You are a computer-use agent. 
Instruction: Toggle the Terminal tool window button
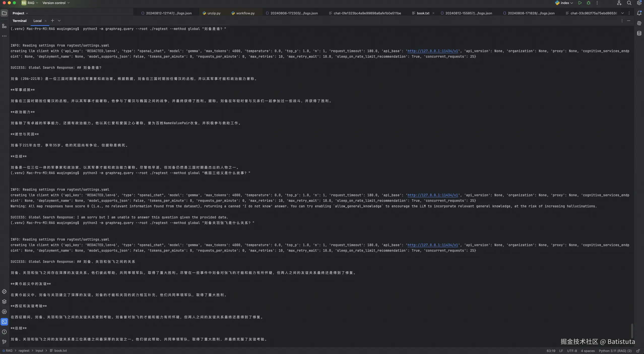point(4,322)
